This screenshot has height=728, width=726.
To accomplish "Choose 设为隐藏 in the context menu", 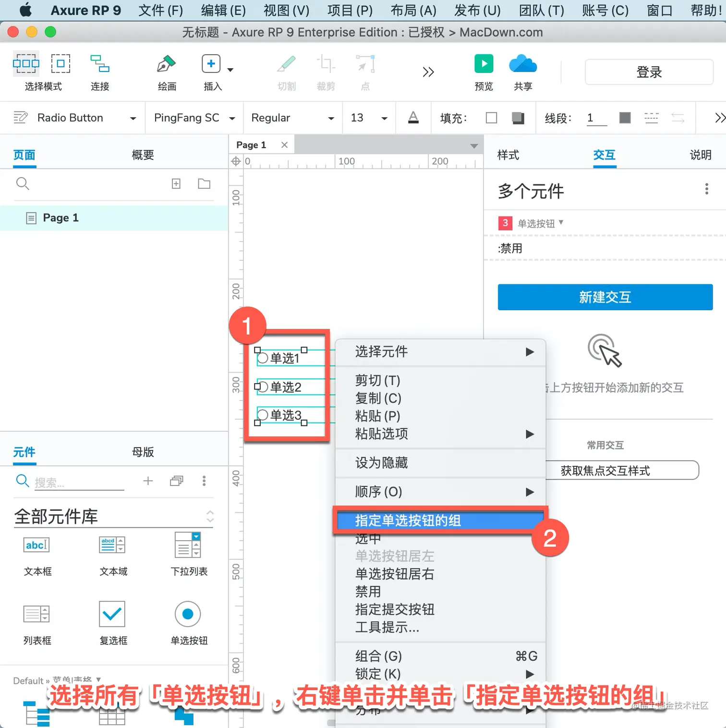I will pos(440,463).
